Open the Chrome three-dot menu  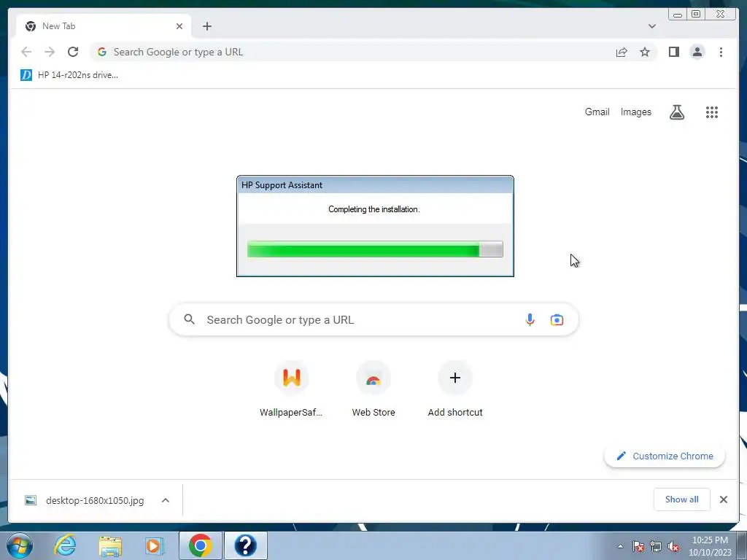(x=721, y=52)
